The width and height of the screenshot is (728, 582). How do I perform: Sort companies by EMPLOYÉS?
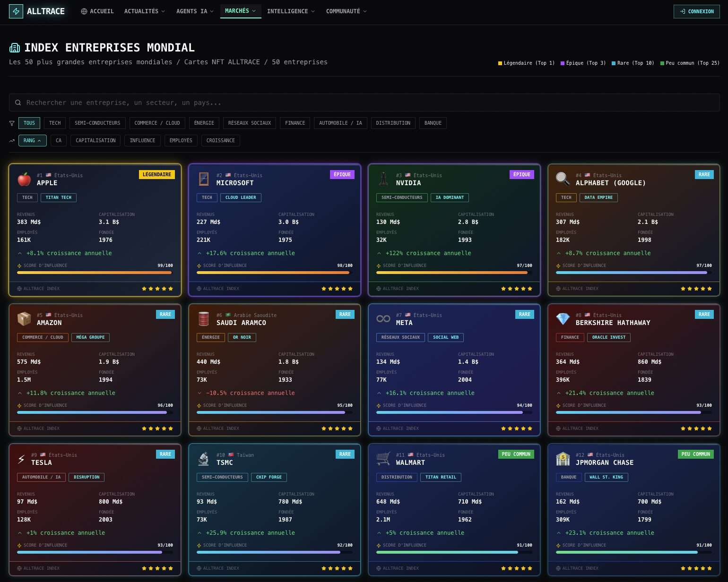[181, 141]
